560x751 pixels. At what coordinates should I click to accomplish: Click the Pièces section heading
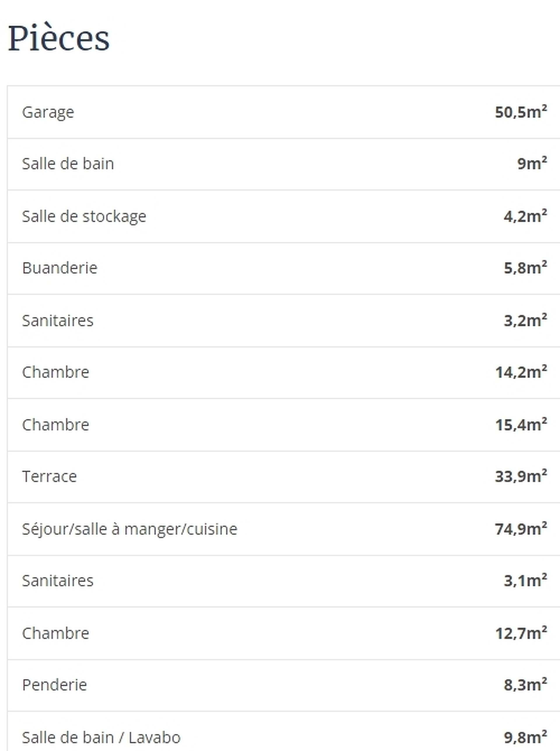click(x=59, y=39)
